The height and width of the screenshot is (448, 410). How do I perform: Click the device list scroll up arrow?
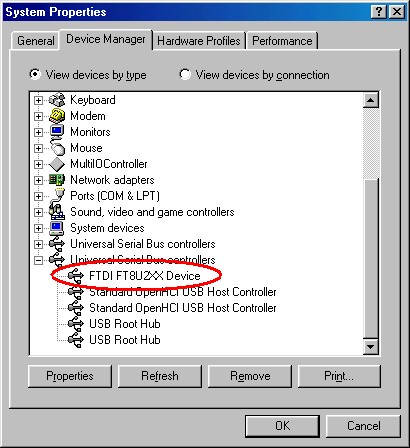pos(371,100)
